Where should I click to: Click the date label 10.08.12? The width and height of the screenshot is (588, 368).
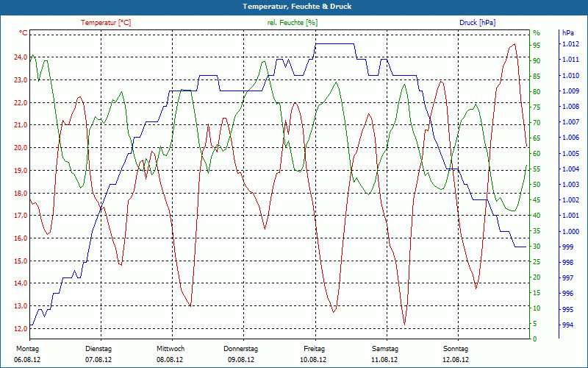tap(313, 360)
